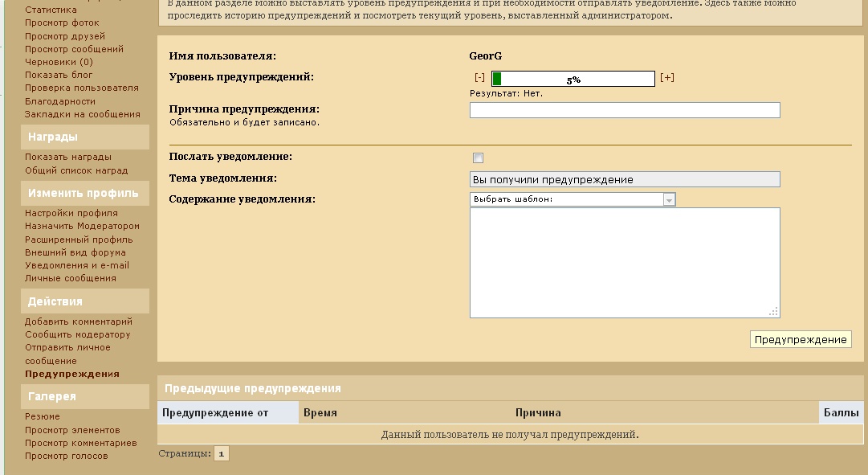Click the Баллы column header
This screenshot has width=868, height=475.
(x=841, y=413)
